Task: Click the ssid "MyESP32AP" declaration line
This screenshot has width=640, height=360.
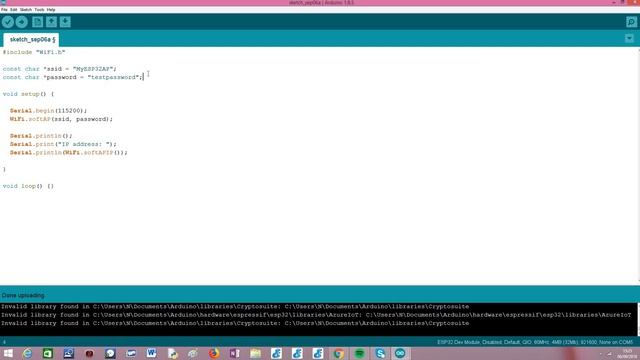Action: click(x=60, y=69)
